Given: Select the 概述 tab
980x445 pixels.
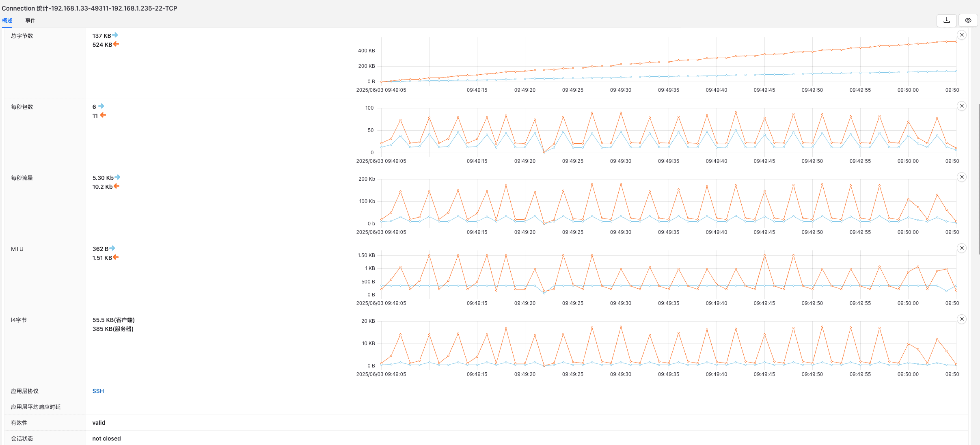Looking at the screenshot, I should click(x=7, y=21).
